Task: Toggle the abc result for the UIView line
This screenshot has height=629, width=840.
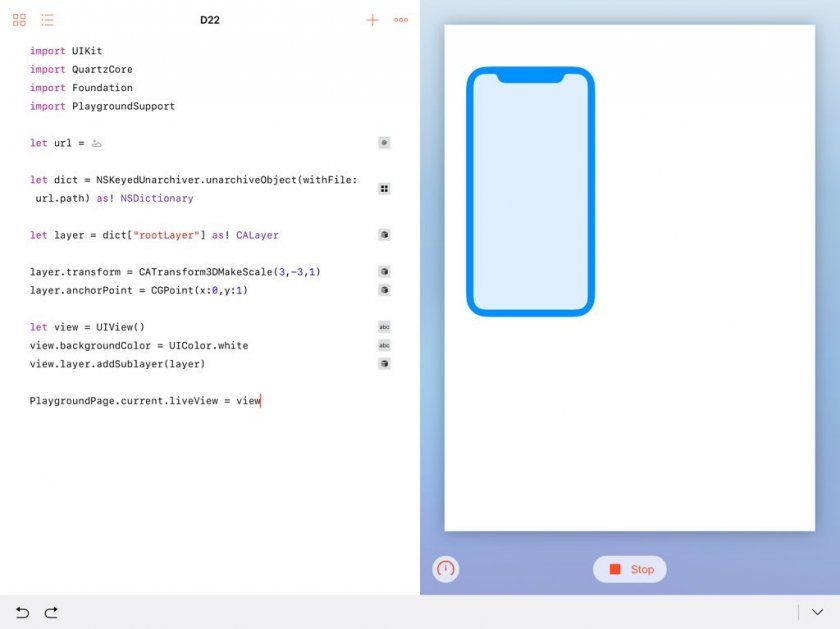Action: pyautogui.click(x=384, y=326)
